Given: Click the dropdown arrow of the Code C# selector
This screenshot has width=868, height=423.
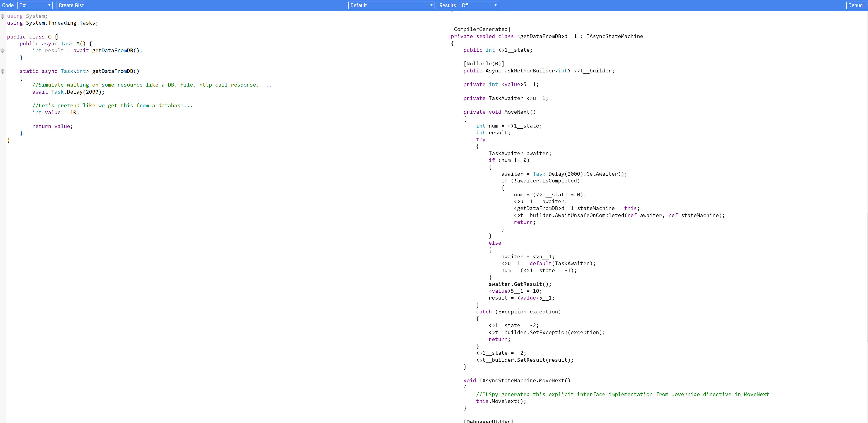Looking at the screenshot, I should coord(49,5).
